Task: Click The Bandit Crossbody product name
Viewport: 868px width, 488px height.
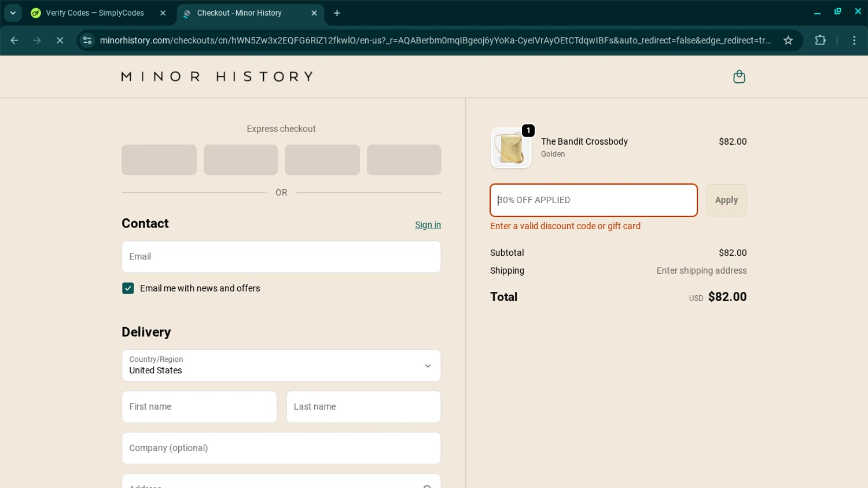Action: coord(584,141)
